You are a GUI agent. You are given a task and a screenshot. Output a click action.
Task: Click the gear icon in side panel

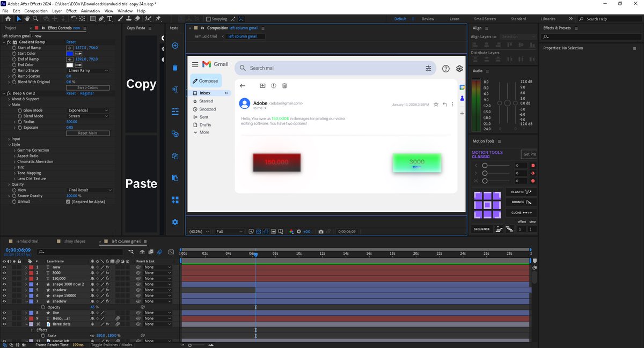[174, 222]
